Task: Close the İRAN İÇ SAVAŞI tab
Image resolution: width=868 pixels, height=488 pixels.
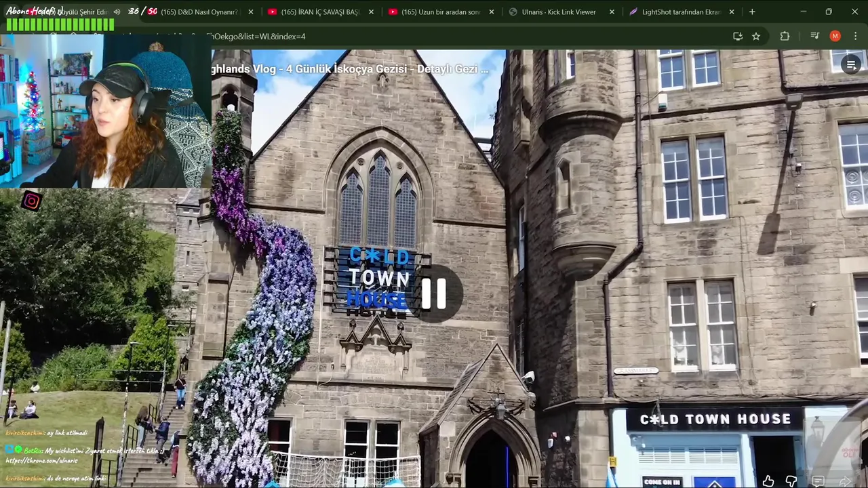Action: (x=371, y=12)
